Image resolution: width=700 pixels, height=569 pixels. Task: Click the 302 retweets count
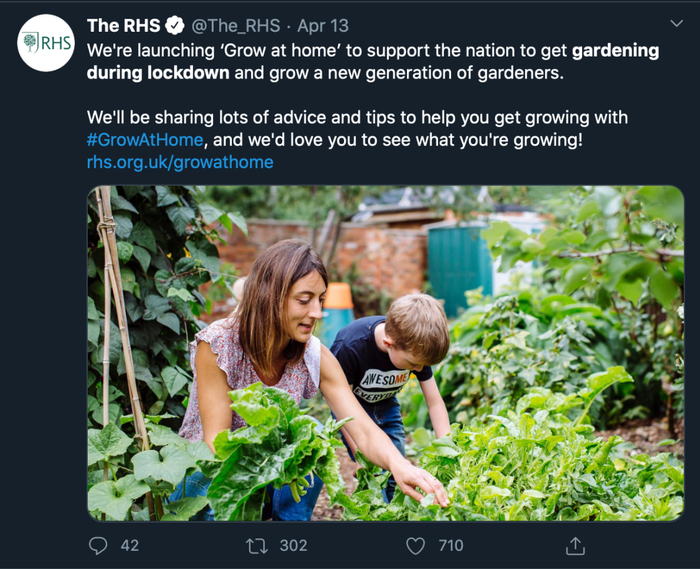point(293,545)
